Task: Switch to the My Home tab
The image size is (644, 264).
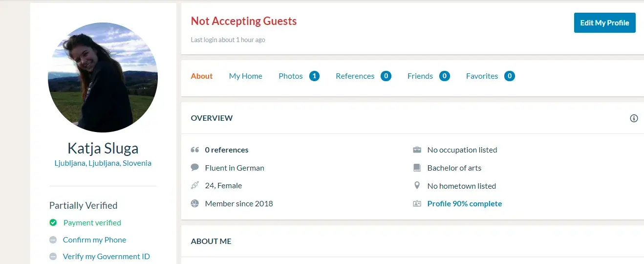Action: pos(245,76)
